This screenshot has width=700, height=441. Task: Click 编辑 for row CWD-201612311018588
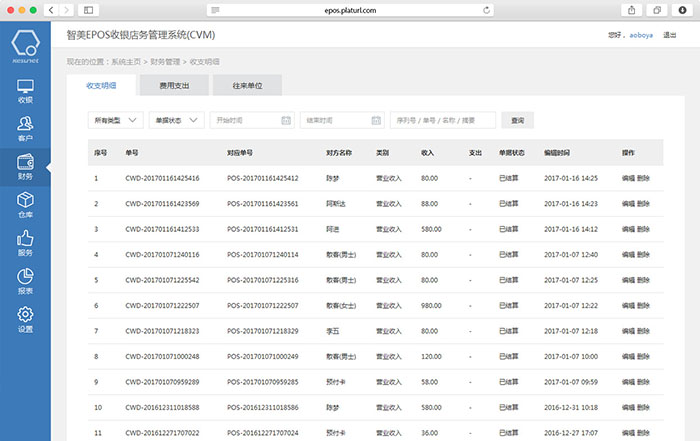pyautogui.click(x=628, y=407)
